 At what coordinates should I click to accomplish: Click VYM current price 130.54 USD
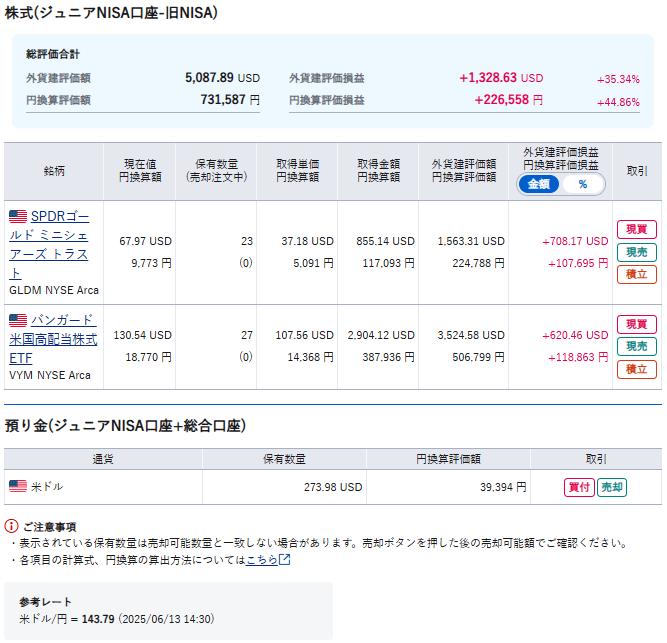(x=143, y=336)
